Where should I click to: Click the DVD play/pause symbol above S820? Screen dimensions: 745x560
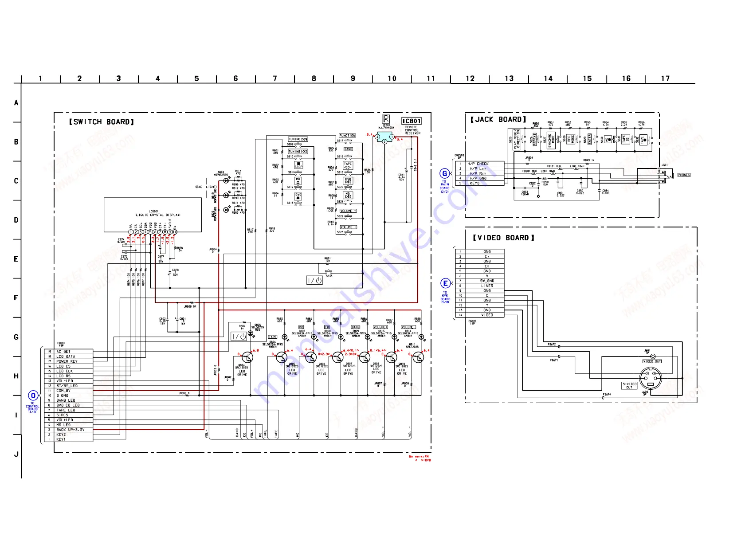point(348,180)
